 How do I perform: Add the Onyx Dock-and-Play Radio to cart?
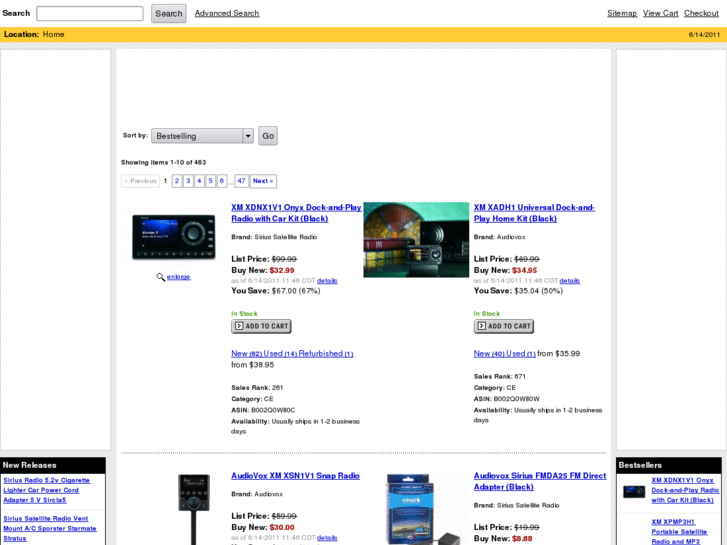coord(261,327)
